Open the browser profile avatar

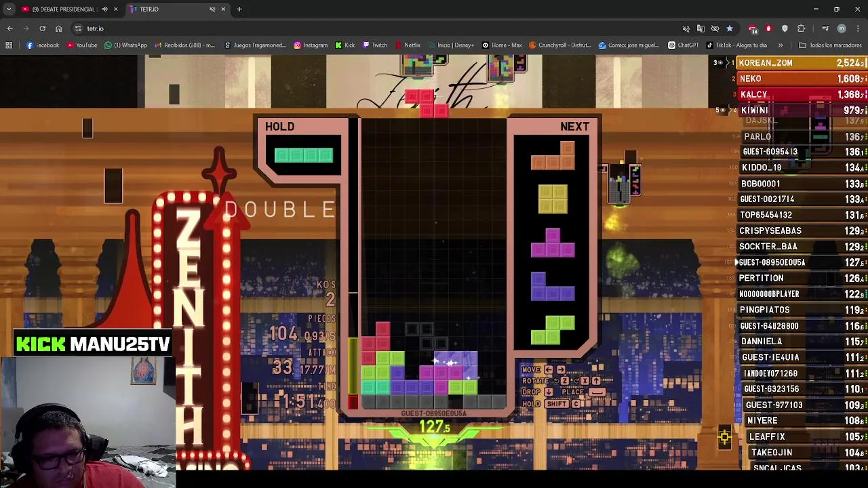coord(842,28)
